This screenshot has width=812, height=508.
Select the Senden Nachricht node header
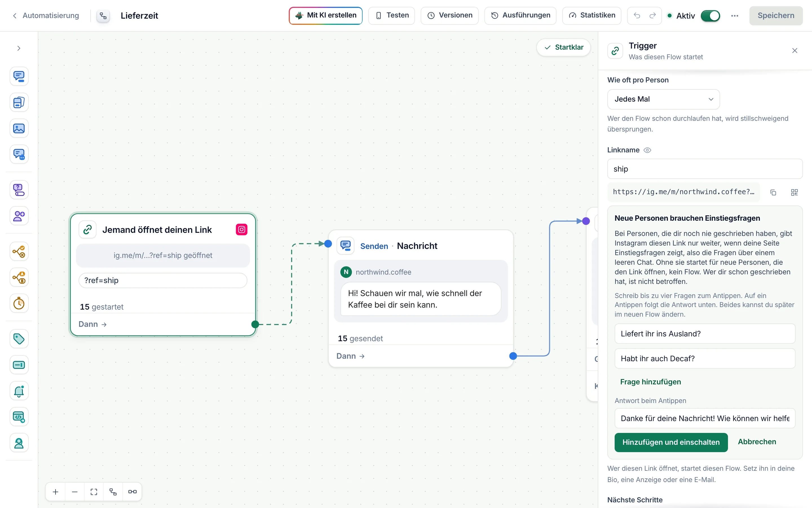(421, 246)
